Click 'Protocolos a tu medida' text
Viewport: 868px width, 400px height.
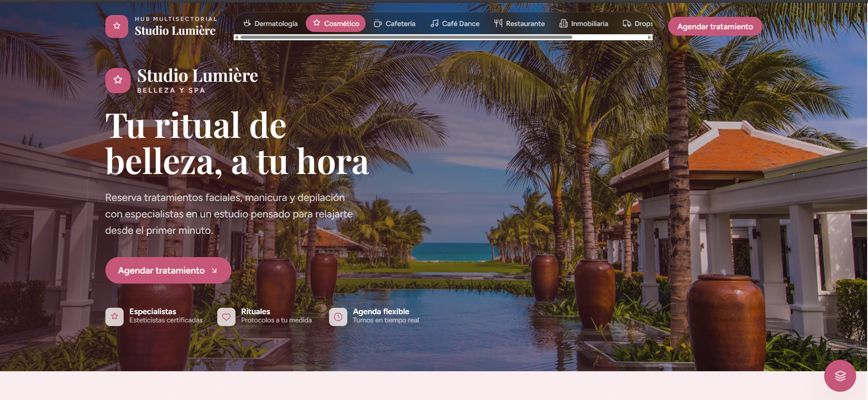(276, 320)
